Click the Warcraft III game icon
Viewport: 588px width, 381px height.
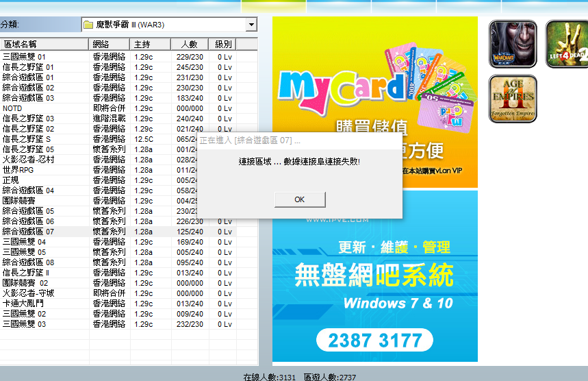pyautogui.click(x=513, y=44)
